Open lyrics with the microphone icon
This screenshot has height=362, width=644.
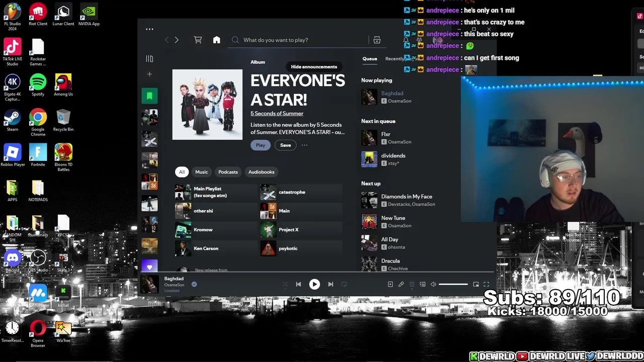pos(401,285)
